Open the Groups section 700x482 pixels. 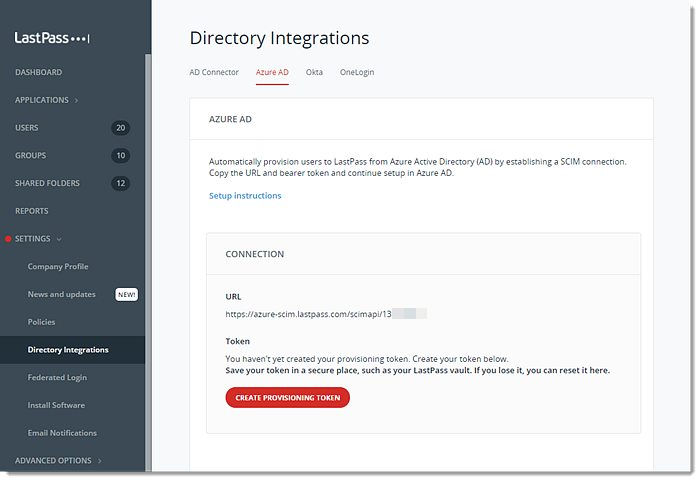tap(30, 155)
